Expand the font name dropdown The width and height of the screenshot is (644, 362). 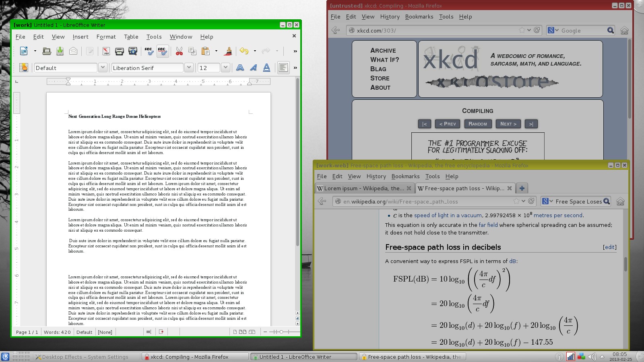[189, 68]
